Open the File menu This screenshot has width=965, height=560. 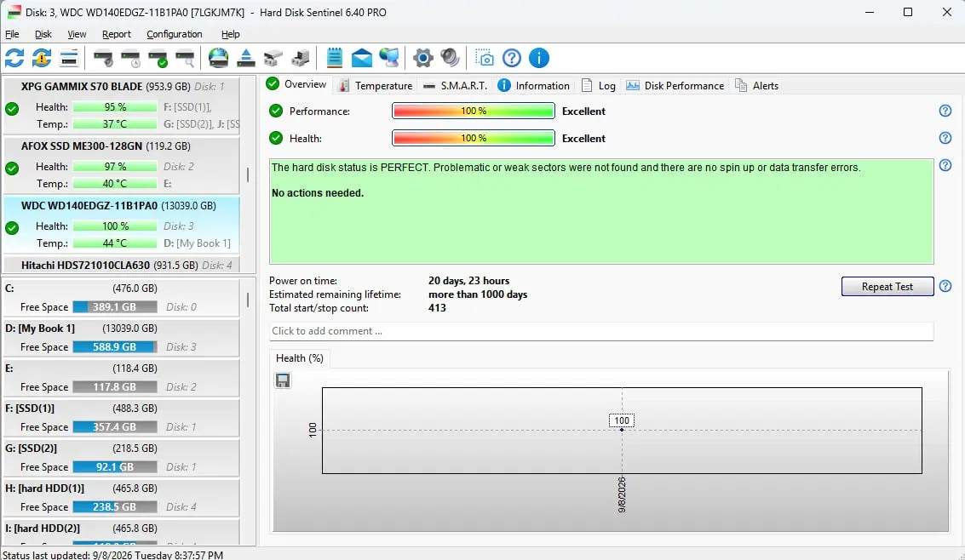click(12, 34)
